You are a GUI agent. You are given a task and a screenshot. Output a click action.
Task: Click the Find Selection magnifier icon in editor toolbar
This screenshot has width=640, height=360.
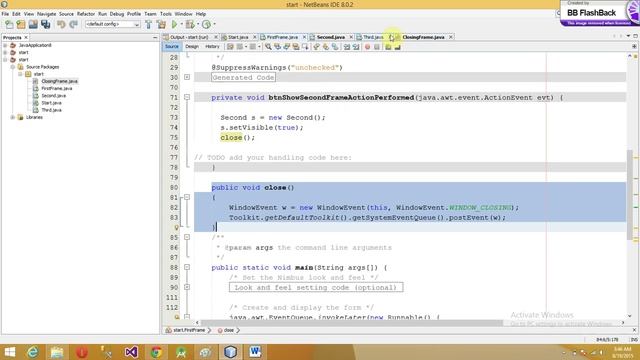(x=268, y=47)
